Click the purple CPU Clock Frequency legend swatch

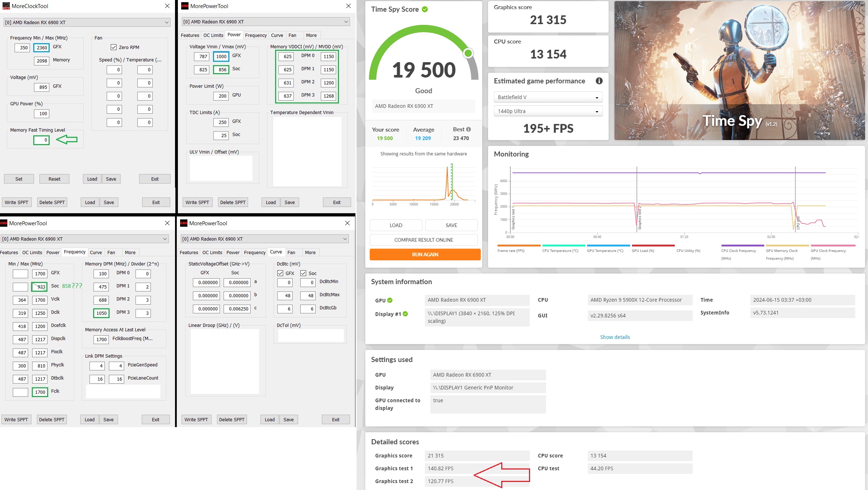[x=742, y=245]
